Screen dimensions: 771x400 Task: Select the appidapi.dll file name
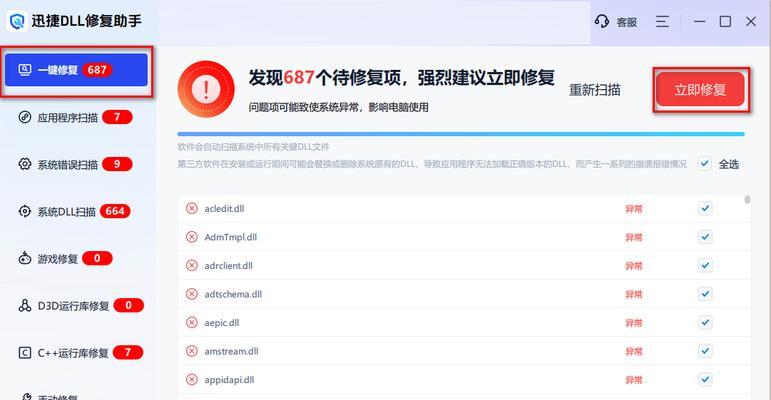click(229, 380)
